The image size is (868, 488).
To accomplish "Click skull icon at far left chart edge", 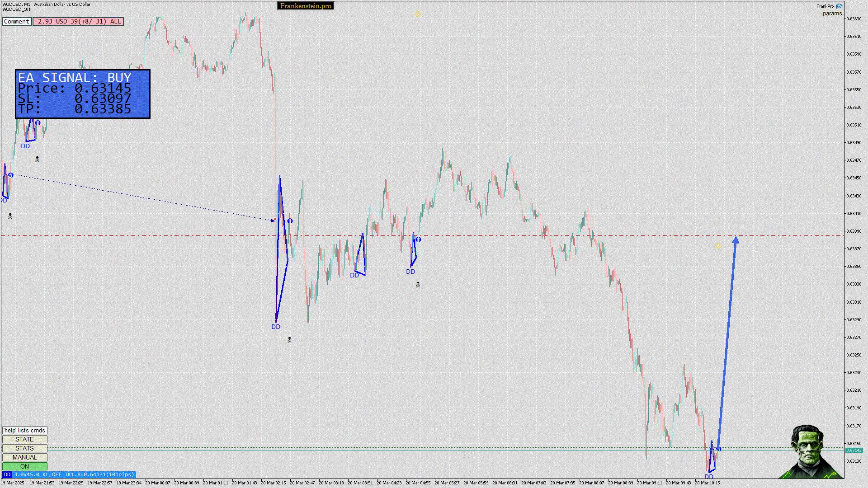I will [10, 216].
